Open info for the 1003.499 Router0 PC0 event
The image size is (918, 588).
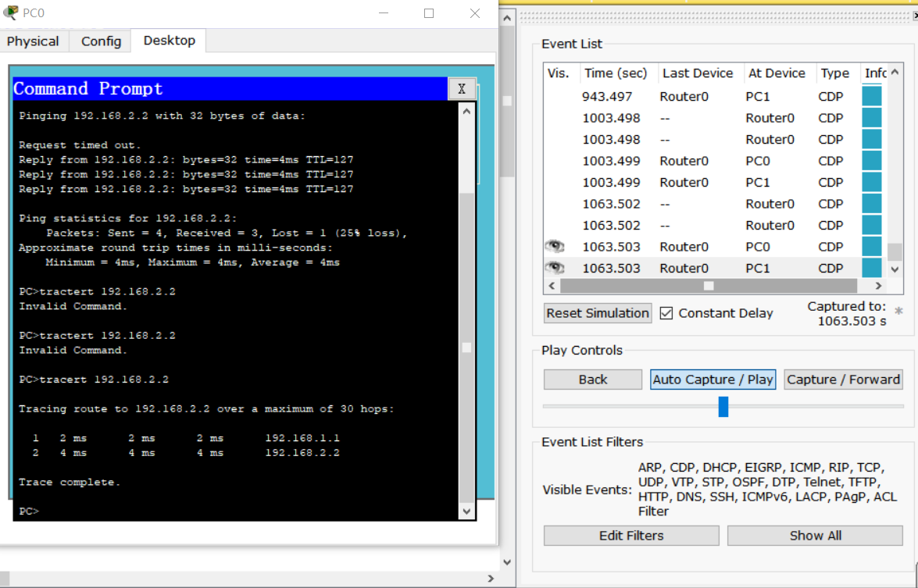coord(871,161)
